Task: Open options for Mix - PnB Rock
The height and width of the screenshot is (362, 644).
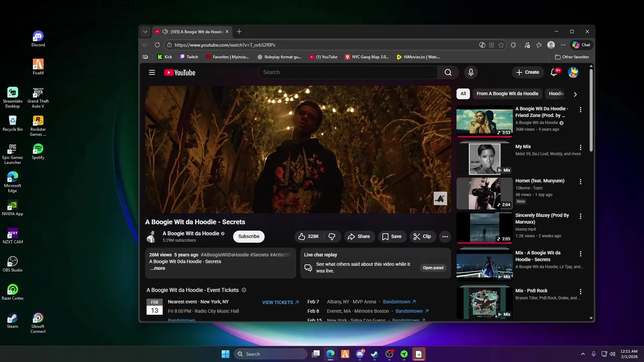Action: coord(581,292)
